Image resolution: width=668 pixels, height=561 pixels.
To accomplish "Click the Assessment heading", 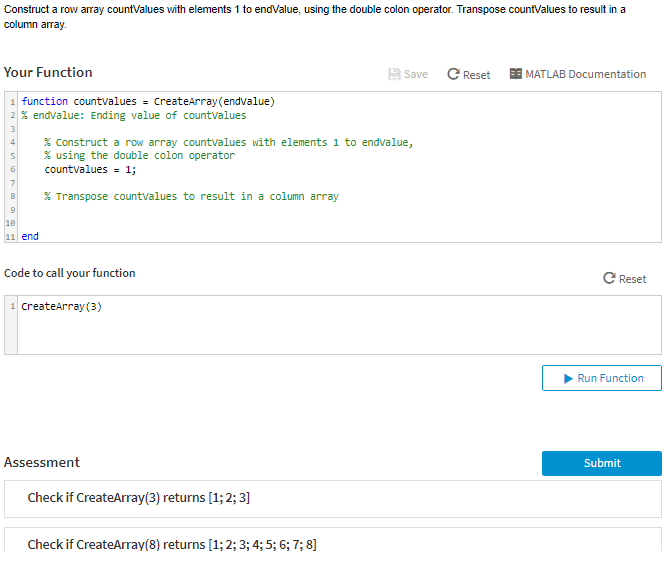I will tap(42, 462).
